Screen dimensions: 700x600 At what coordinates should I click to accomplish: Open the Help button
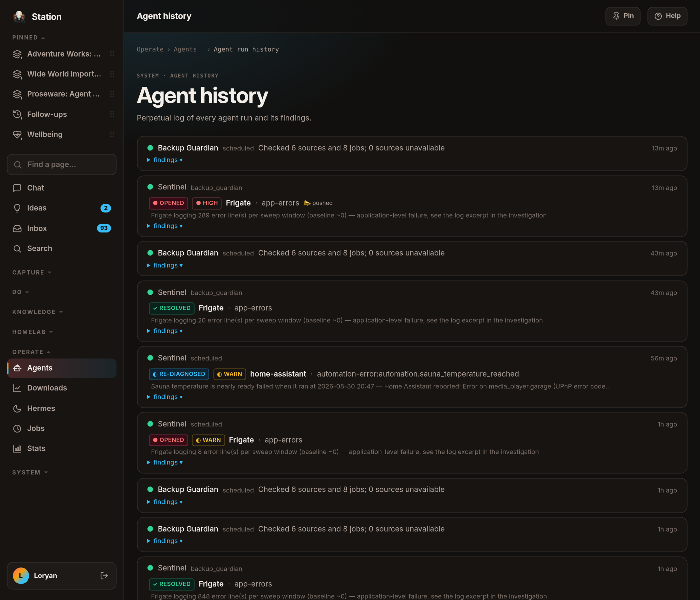[x=667, y=16]
